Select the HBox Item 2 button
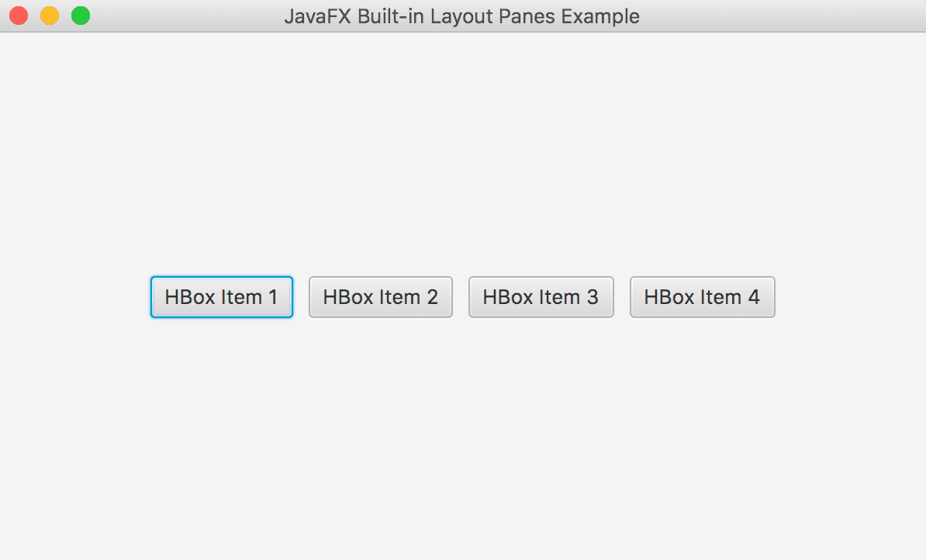 380,297
